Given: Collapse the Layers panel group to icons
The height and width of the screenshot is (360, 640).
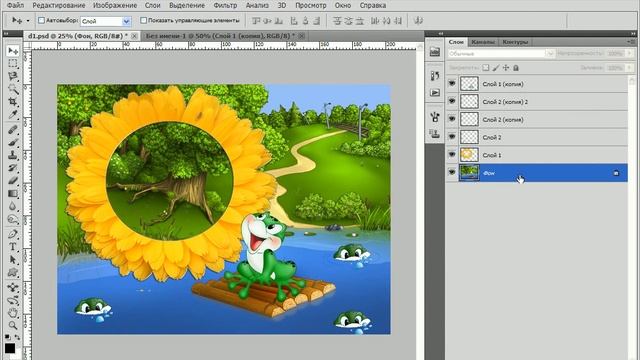Looking at the screenshot, I should coord(633,34).
